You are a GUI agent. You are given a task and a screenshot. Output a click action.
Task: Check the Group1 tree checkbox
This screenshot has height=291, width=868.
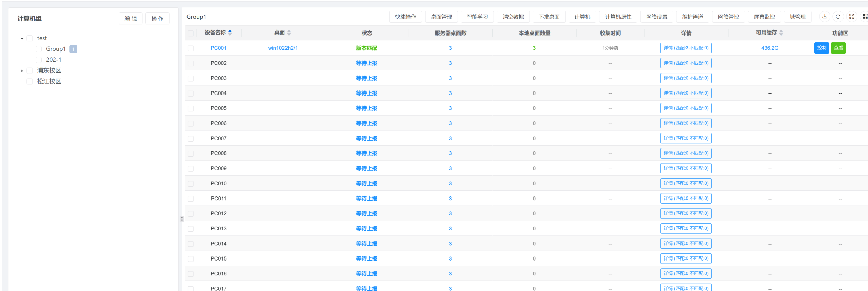point(39,49)
